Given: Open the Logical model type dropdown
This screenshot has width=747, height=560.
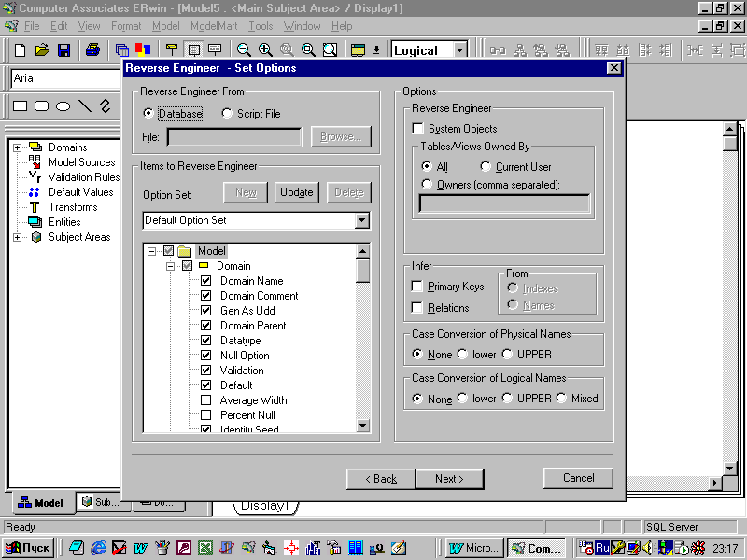Looking at the screenshot, I should [459, 50].
